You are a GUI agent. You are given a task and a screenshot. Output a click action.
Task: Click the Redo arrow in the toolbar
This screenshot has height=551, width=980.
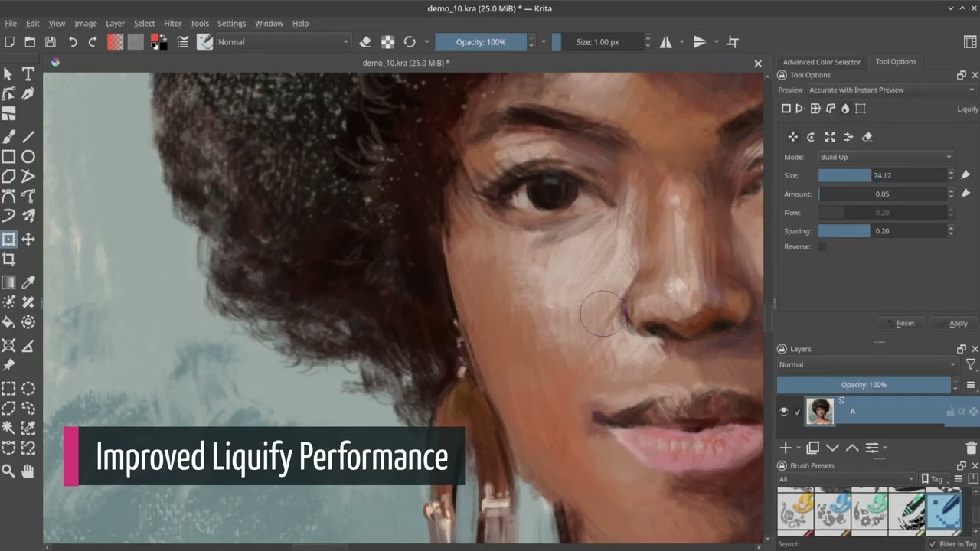point(93,42)
